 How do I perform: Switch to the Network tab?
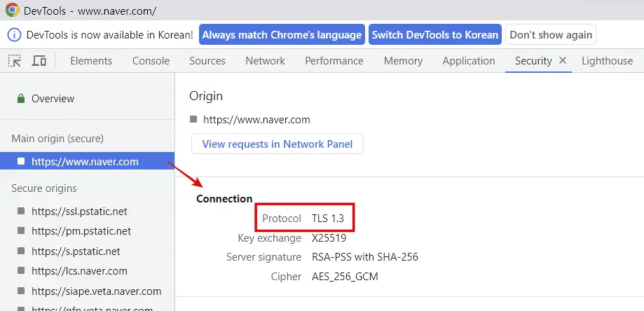(266, 61)
